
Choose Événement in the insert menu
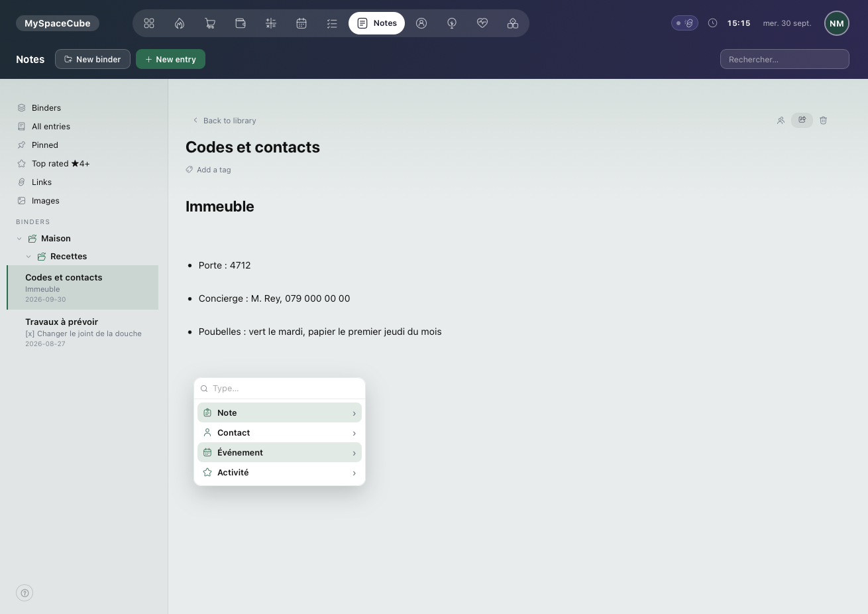pos(280,452)
